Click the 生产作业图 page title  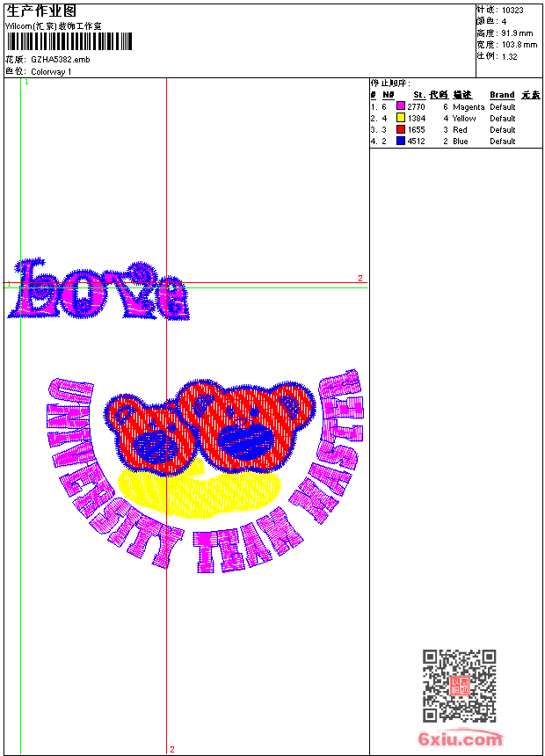click(41, 11)
